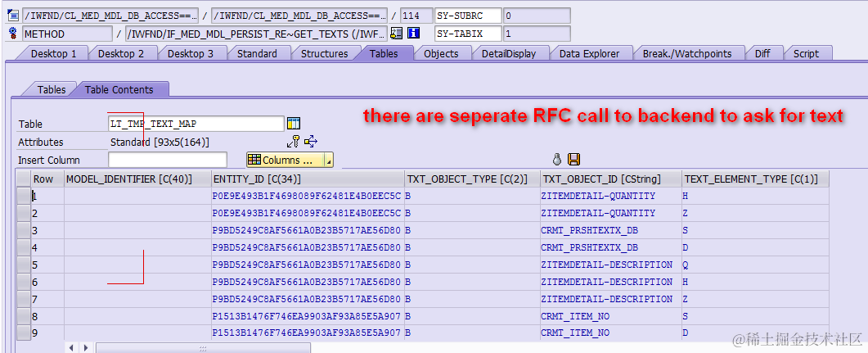Open the Columns button dropdown arrow

pyautogui.click(x=329, y=161)
